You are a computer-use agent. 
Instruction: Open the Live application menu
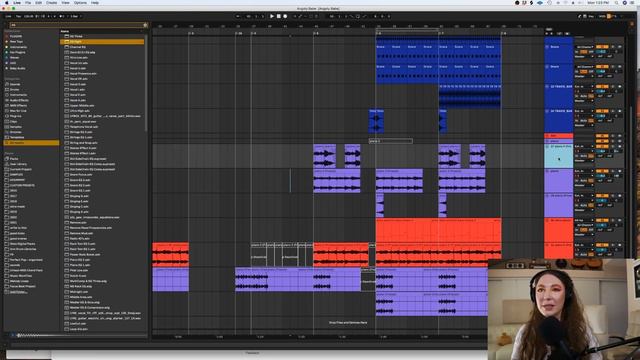[x=17, y=3]
